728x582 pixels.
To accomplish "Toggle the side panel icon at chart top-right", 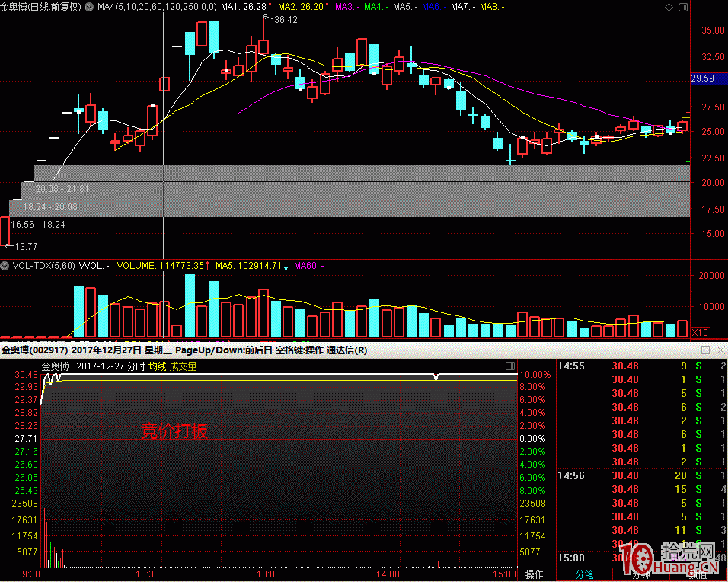I will pyautogui.click(x=683, y=7).
